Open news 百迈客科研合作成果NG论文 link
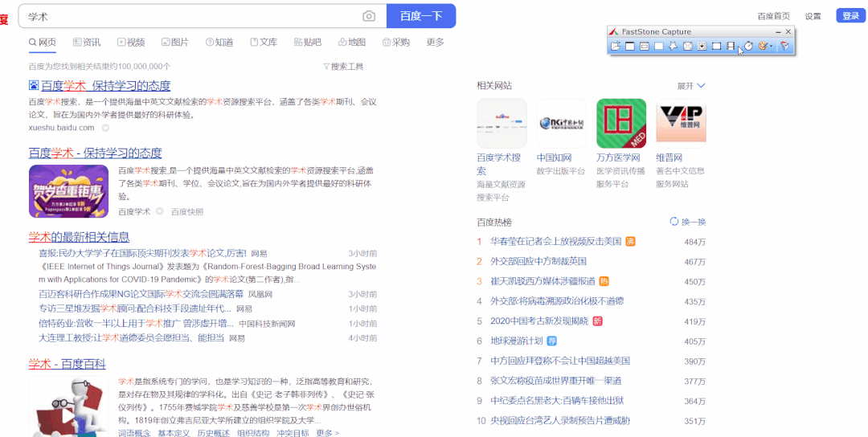The height and width of the screenshot is (437, 868). [141, 294]
